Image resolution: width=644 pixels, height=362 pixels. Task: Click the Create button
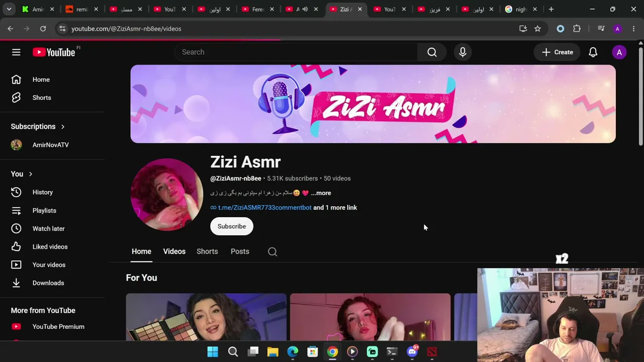click(557, 52)
